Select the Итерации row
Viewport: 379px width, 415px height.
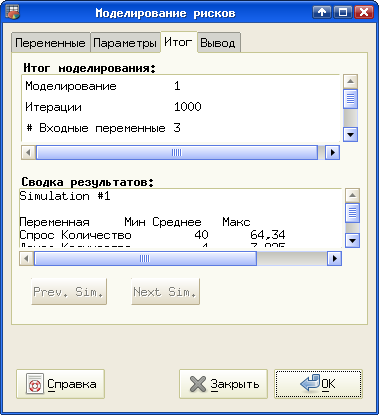coord(180,107)
